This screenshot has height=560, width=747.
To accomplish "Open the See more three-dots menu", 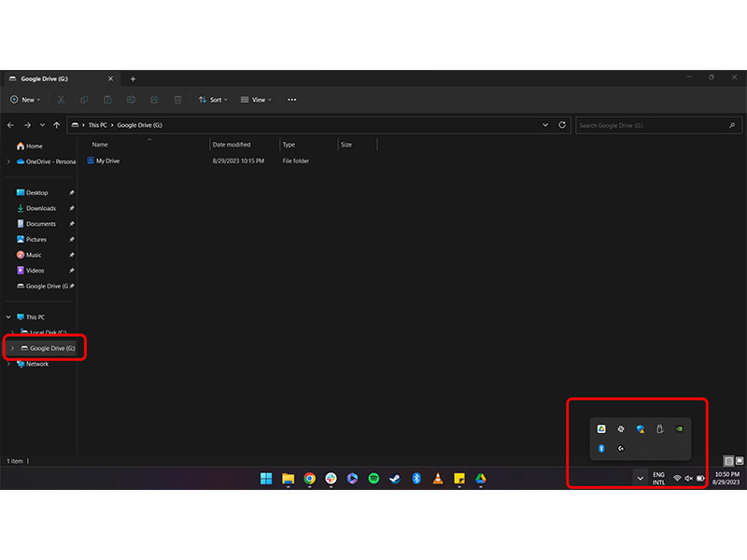I will (x=291, y=100).
